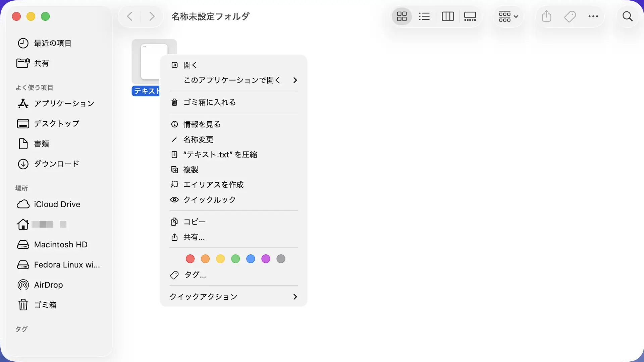Viewport: 644px width, 362px height.
Task: Open ダウンロード in the sidebar
Action: click(56, 164)
